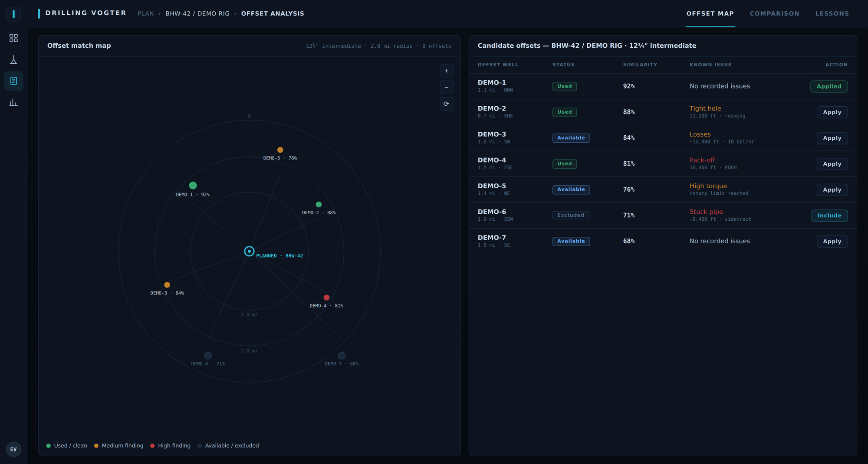The height and width of the screenshot is (464, 868).
Task: Switch to the Offset Map tab
Action: point(710,13)
